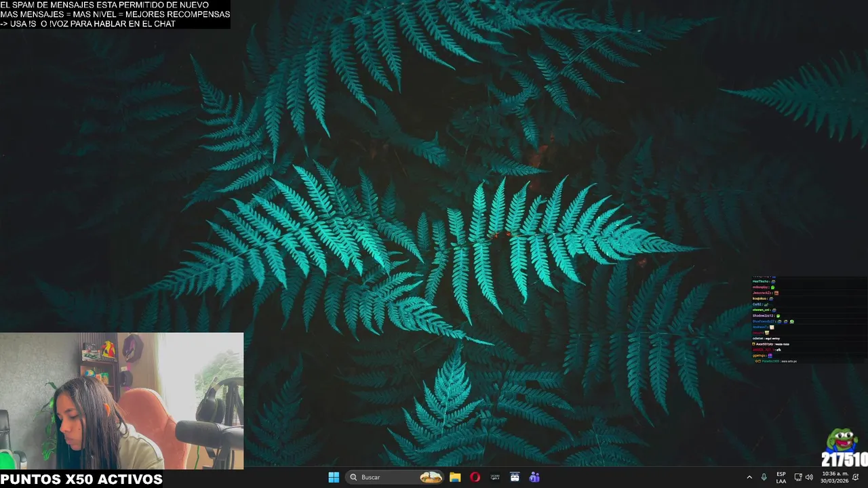Open File Explorer from the taskbar
This screenshot has height=488, width=868.
(x=455, y=477)
